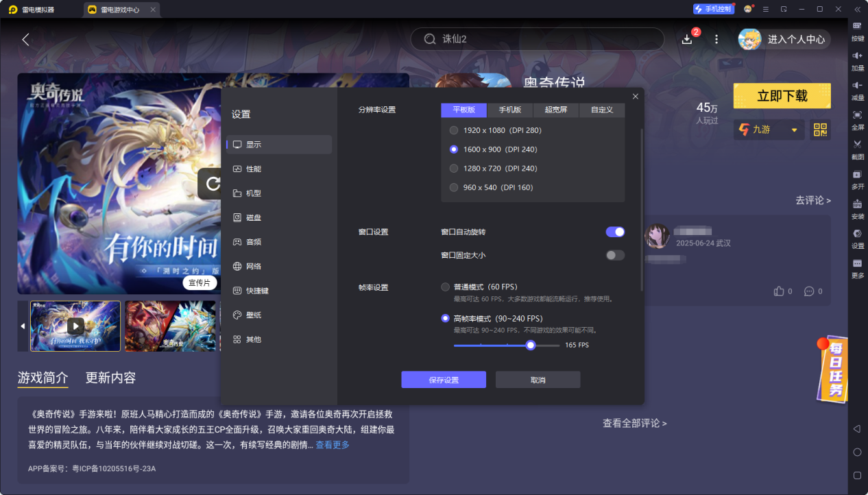Close the settings dialog with X
The height and width of the screenshot is (495, 868).
coord(636,97)
